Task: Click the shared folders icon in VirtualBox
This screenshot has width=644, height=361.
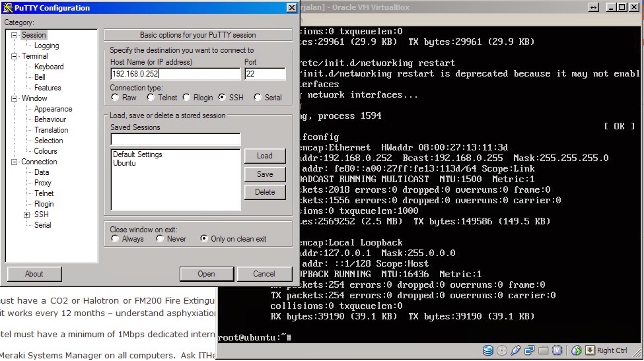Action: pyautogui.click(x=544, y=350)
